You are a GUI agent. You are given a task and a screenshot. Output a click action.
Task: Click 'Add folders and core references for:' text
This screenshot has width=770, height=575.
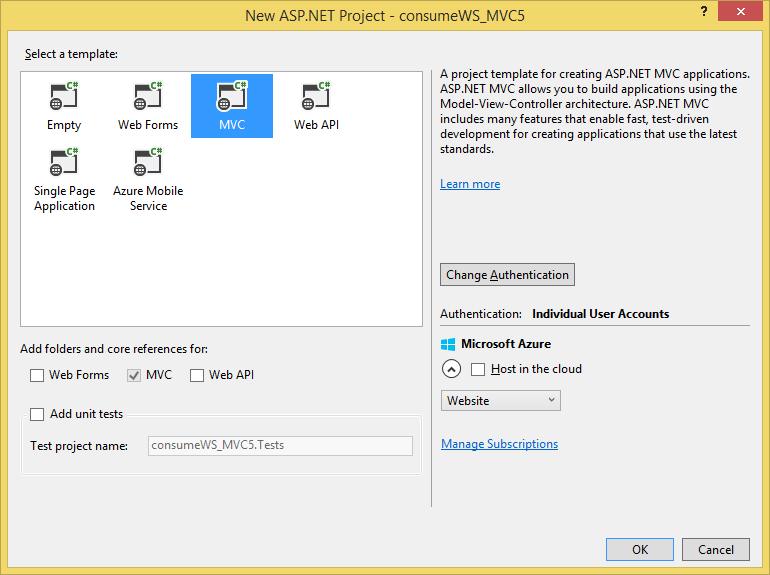pyautogui.click(x=114, y=349)
